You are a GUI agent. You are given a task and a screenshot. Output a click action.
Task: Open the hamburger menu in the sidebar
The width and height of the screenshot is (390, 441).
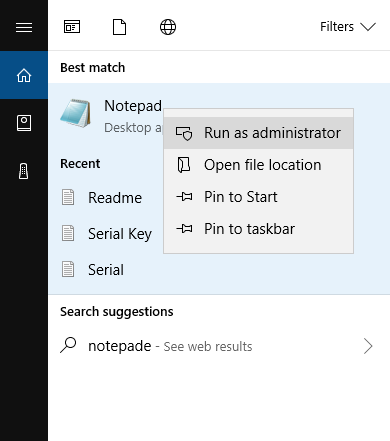coord(24,27)
